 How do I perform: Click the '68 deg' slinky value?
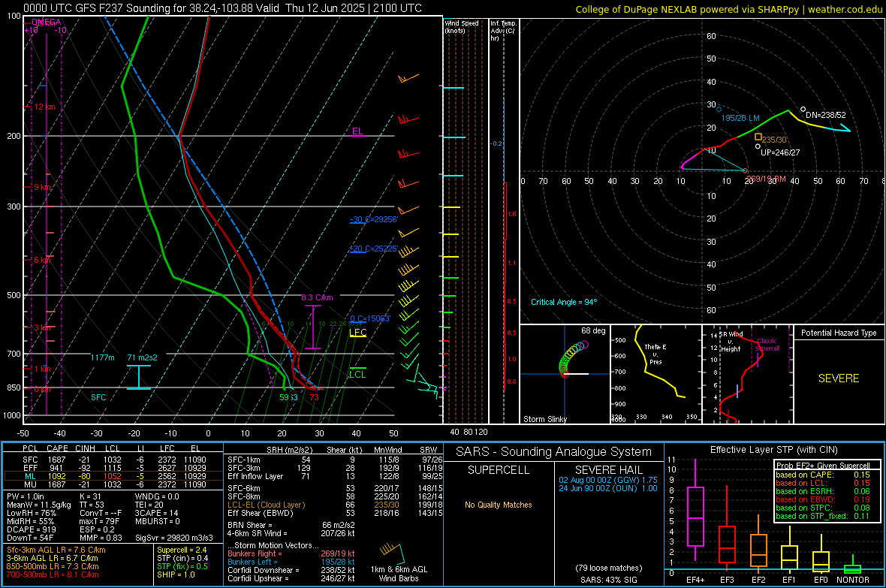(x=593, y=330)
